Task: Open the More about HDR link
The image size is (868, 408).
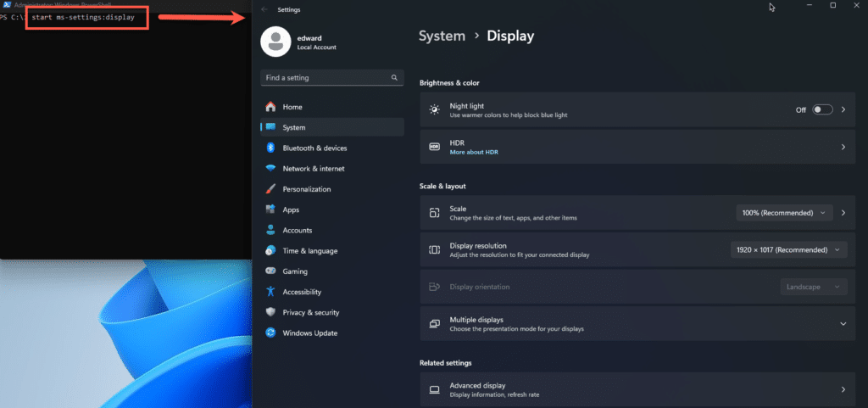Action: (x=474, y=152)
